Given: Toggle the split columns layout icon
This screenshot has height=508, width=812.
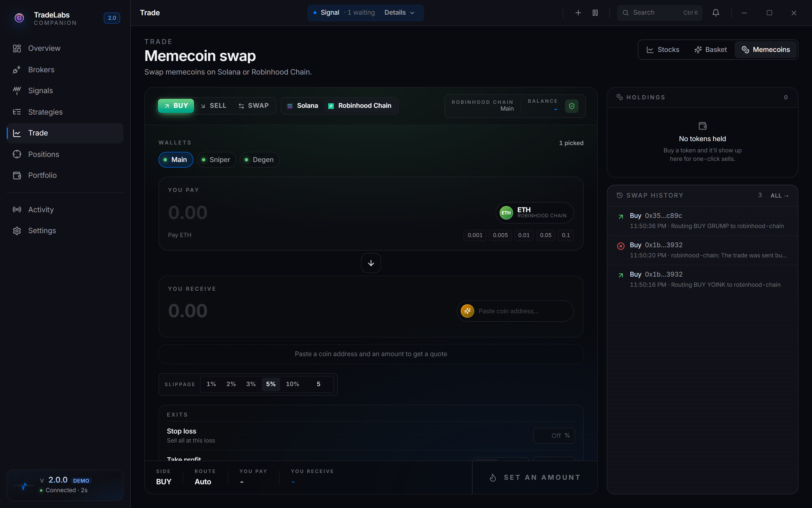Looking at the screenshot, I should click(595, 13).
